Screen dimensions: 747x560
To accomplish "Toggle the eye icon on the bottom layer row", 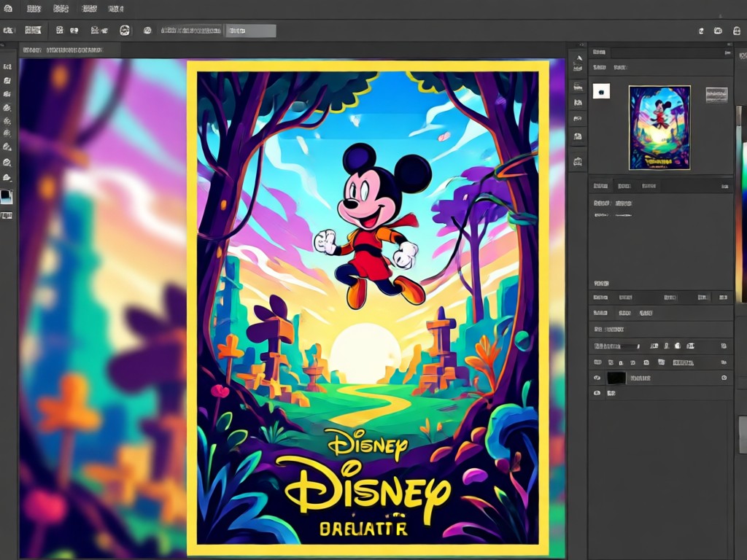I will click(597, 393).
